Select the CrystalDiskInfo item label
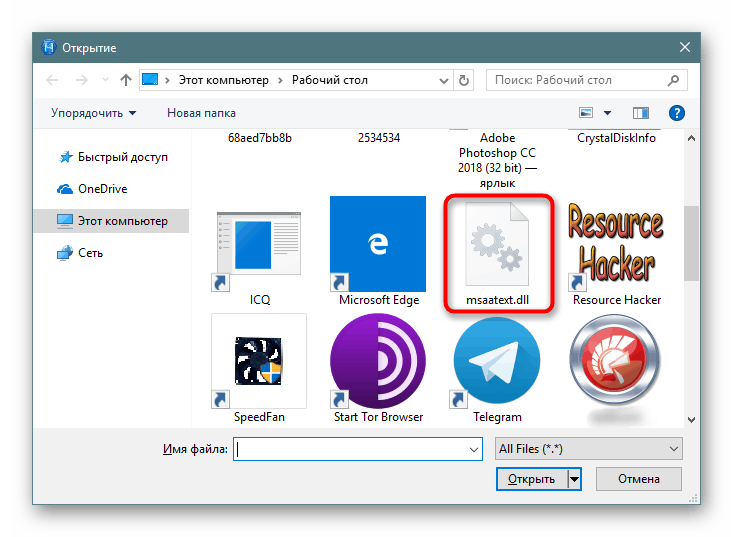Viewport: 733px width, 537px height. (616, 138)
